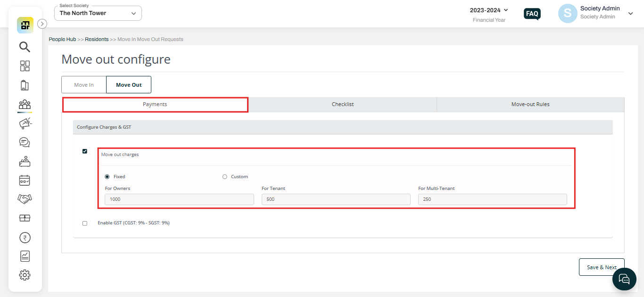Click the Society Admin user name text
Screen dimensions: 644x297
600,8
